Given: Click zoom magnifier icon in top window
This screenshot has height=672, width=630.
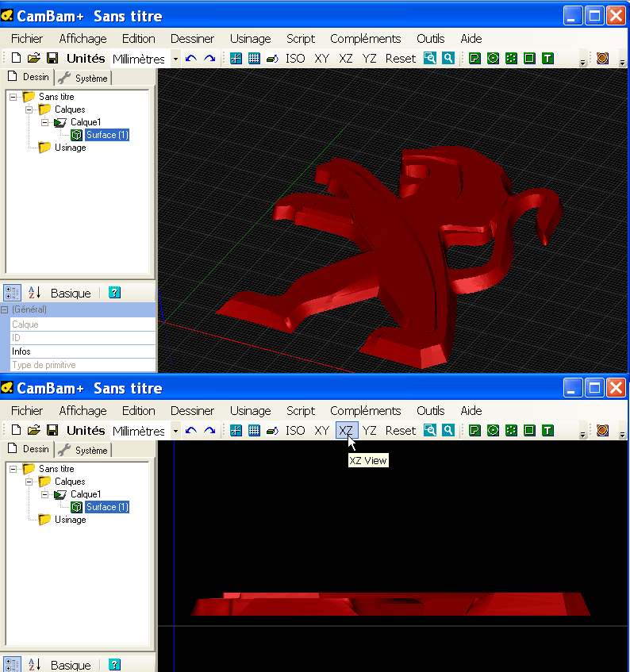Looking at the screenshot, I should pyautogui.click(x=448, y=58).
